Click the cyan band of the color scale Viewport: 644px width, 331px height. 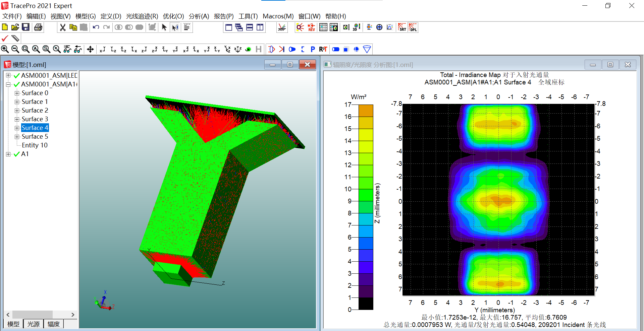366,219
